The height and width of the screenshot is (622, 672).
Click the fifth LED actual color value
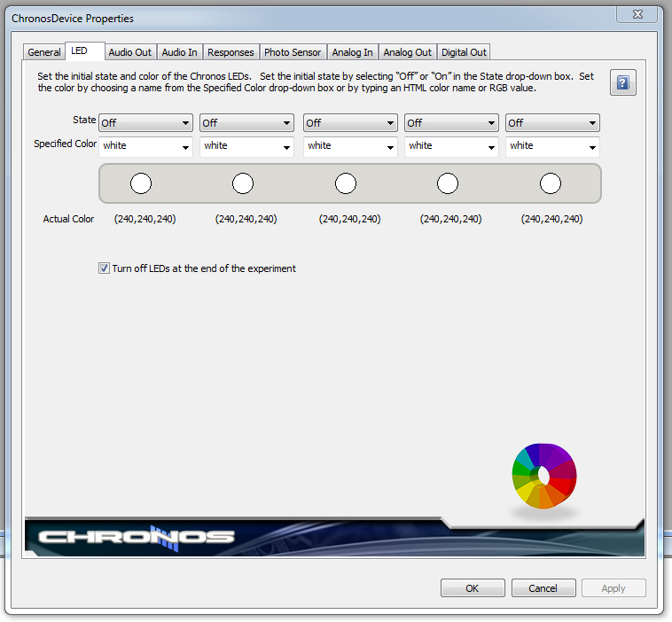(x=552, y=219)
